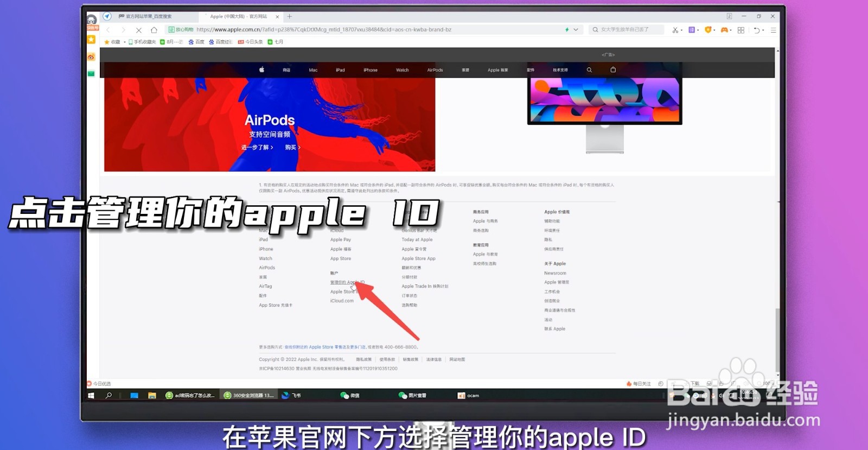Screen dimensions: 868x450
Task: Open the Windows Start button
Action: click(x=91, y=395)
